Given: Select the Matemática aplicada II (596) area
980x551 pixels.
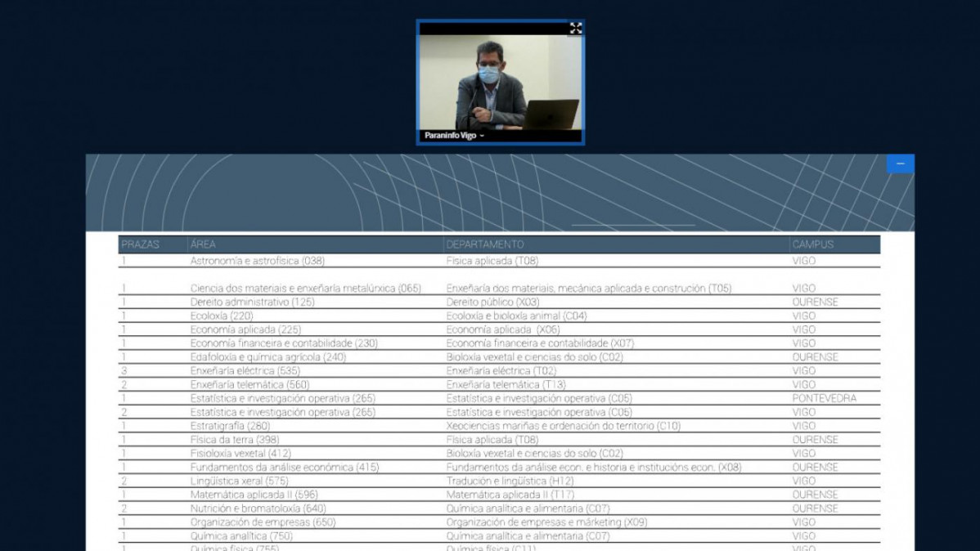Looking at the screenshot, I should tap(254, 495).
